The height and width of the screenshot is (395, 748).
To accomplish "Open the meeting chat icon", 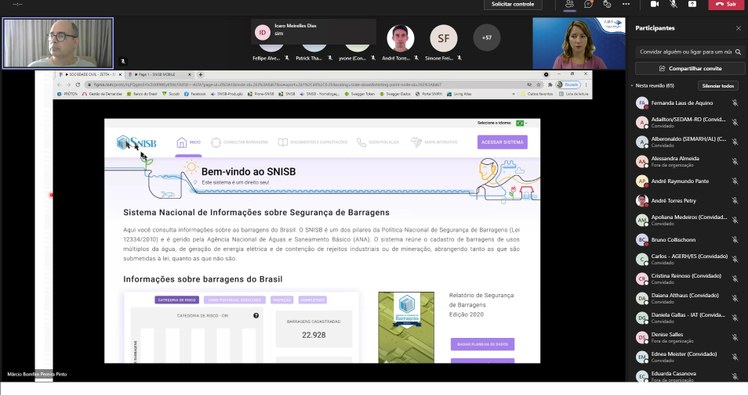I will coord(588,4).
